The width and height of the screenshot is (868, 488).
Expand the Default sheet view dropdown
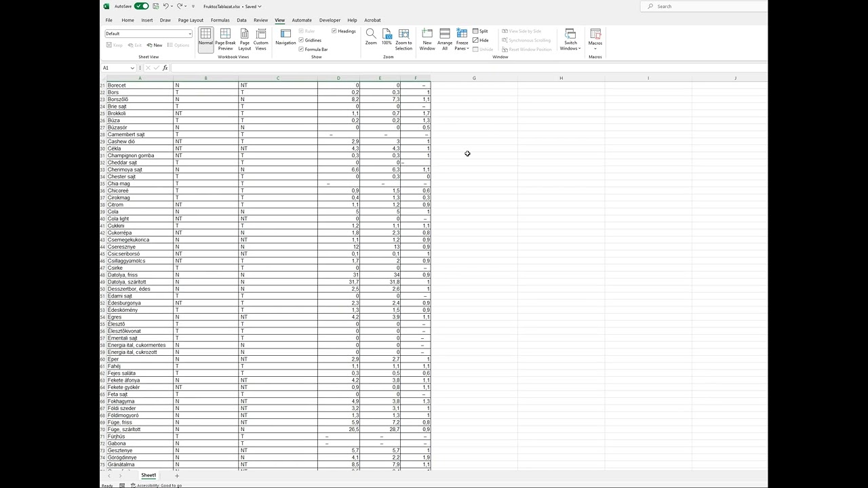(x=189, y=34)
